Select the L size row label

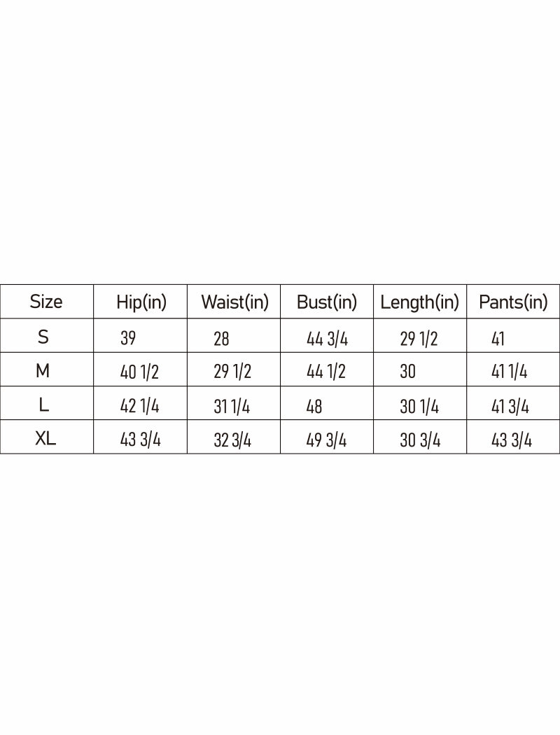(43, 405)
